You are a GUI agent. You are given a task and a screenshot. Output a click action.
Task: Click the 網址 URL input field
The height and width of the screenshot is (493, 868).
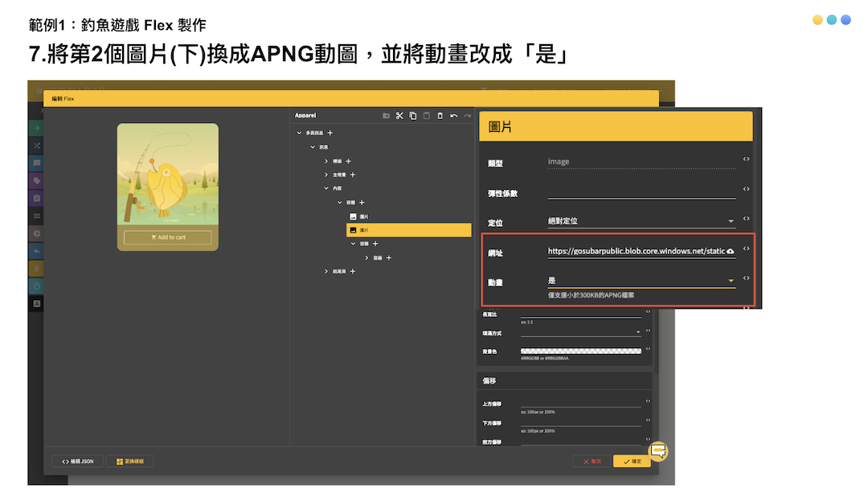636,252
